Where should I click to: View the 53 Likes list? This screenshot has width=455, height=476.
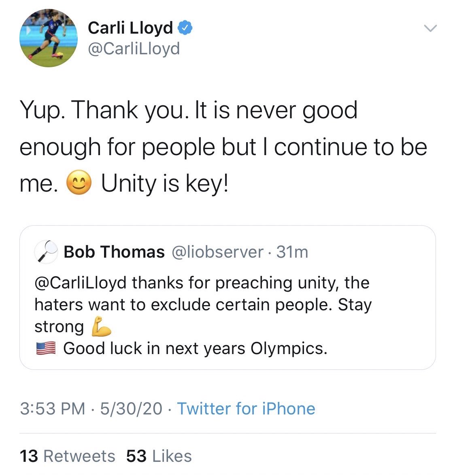[x=159, y=456]
